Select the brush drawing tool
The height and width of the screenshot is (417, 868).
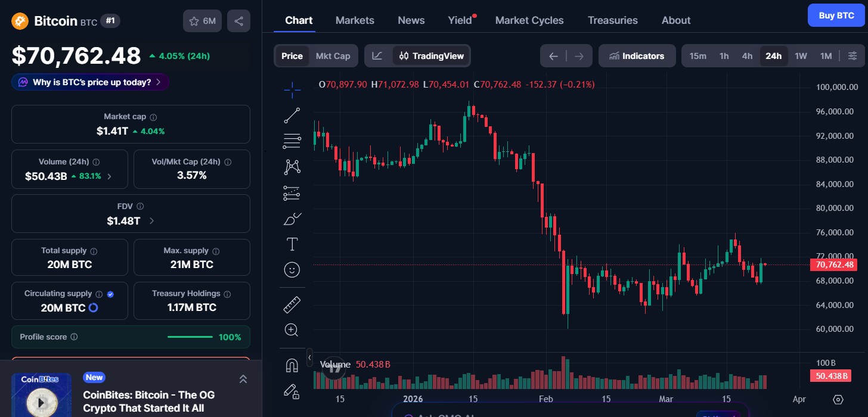tap(292, 219)
